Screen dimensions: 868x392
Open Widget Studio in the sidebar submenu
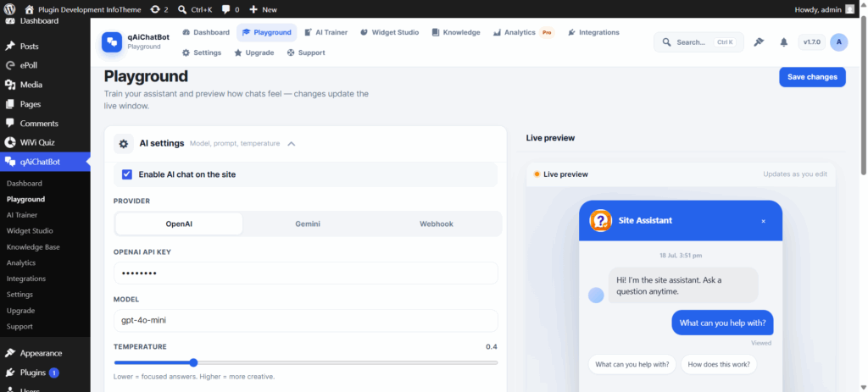(x=30, y=231)
